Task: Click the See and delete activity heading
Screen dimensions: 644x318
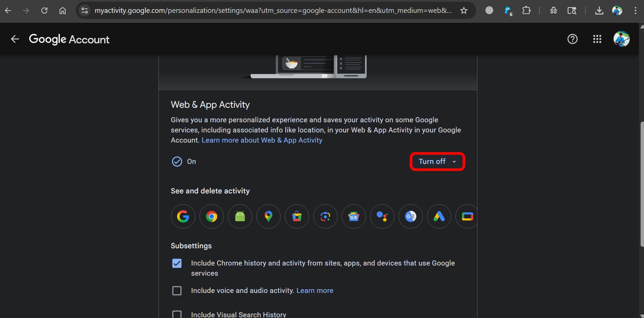Action: tap(210, 191)
